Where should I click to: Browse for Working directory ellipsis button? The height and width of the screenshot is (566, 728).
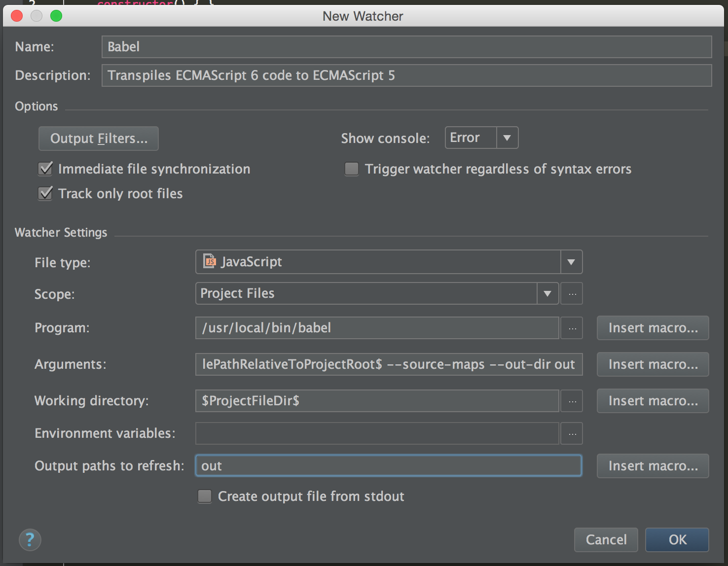572,401
